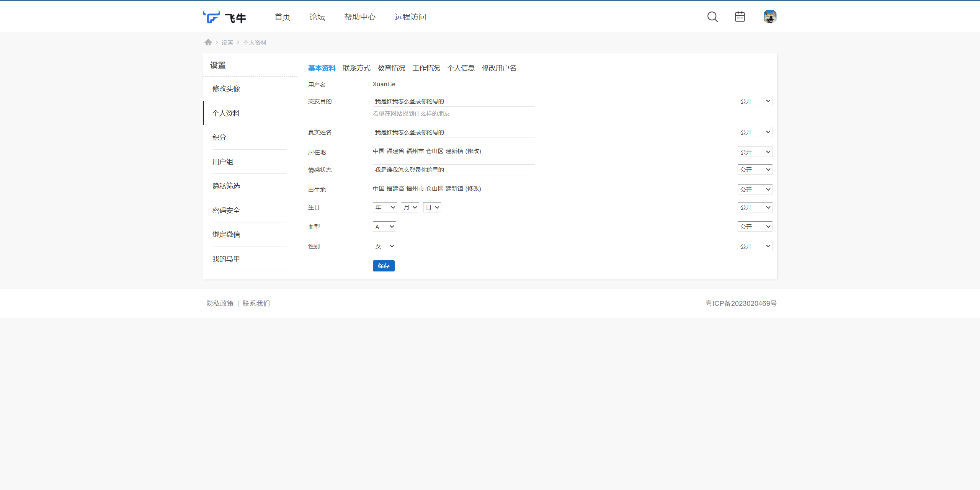Click the 真实姓名 text field
Image resolution: width=980 pixels, height=490 pixels.
(x=454, y=132)
